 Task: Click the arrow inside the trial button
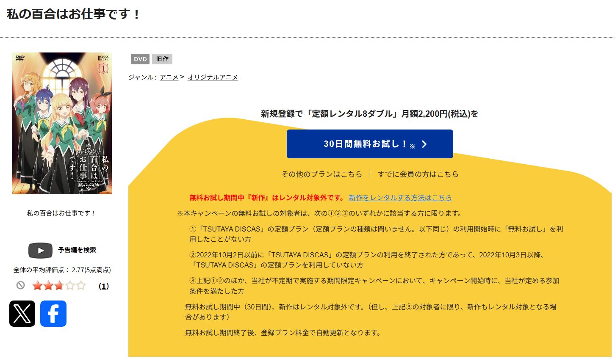pos(424,144)
